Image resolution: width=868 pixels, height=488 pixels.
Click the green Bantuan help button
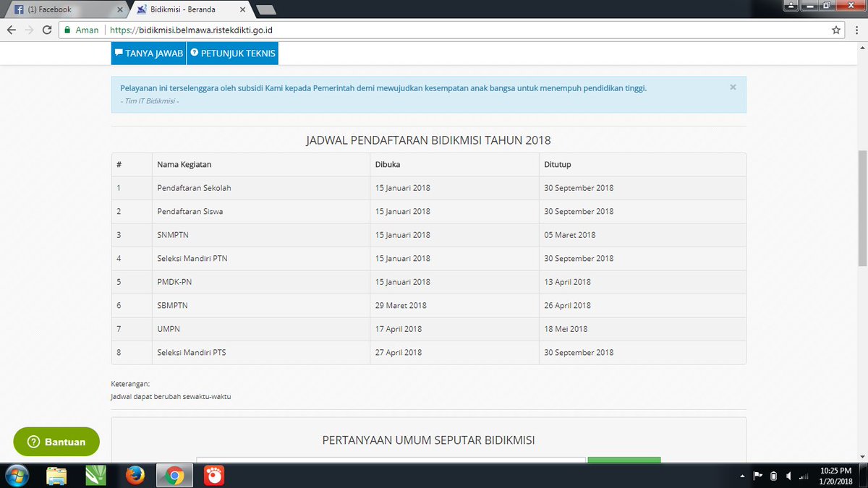click(x=56, y=442)
